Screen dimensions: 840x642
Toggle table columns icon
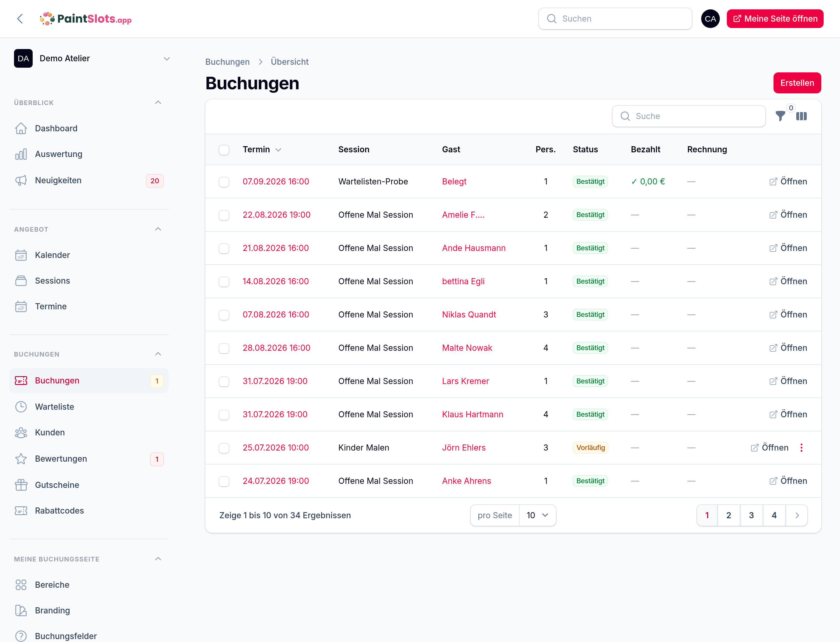pos(801,116)
